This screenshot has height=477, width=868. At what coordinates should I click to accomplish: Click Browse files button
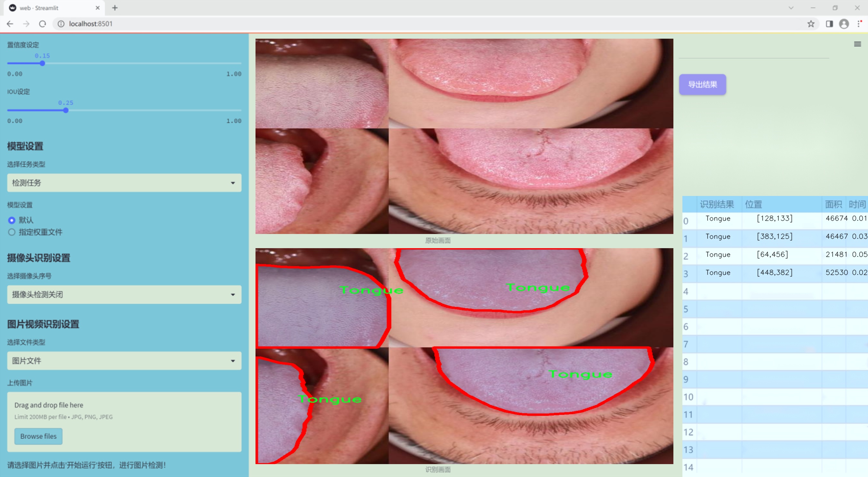point(38,436)
